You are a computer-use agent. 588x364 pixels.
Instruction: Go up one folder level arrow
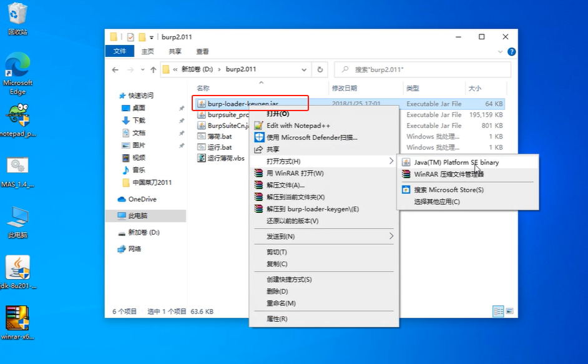click(x=153, y=70)
